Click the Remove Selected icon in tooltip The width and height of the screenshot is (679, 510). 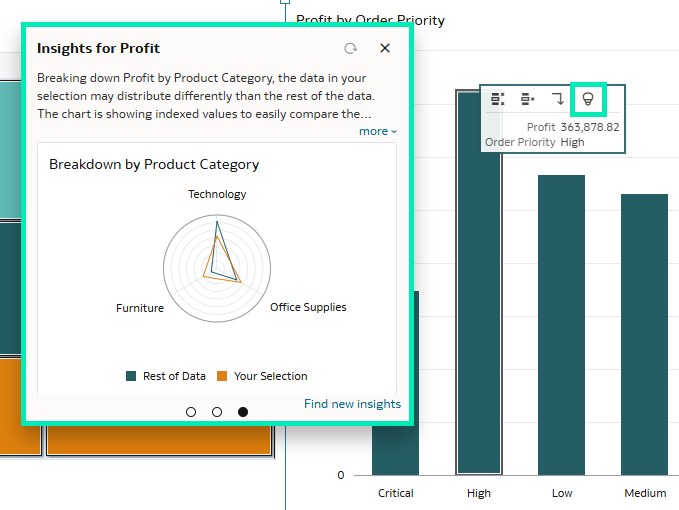[x=527, y=99]
